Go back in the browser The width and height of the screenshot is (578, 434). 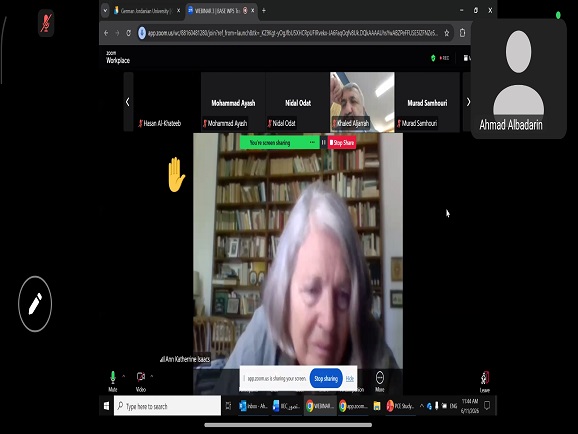pos(106,33)
